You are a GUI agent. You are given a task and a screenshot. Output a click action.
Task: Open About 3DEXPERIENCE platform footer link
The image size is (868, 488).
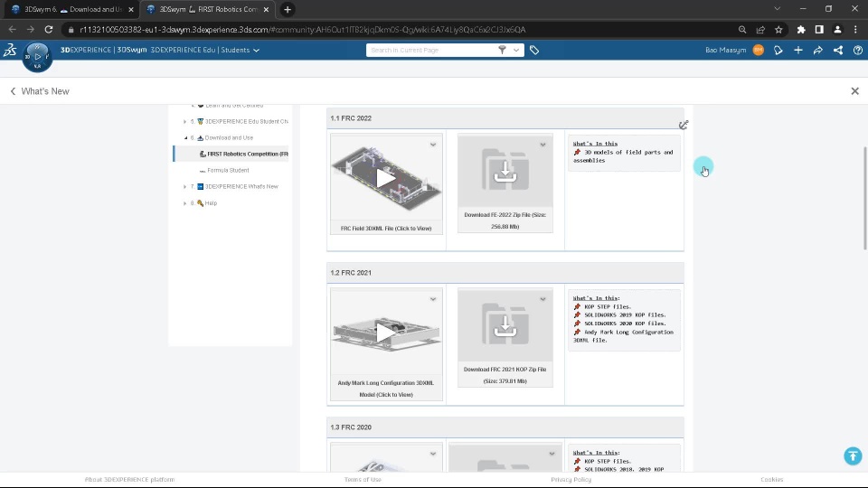(129, 479)
